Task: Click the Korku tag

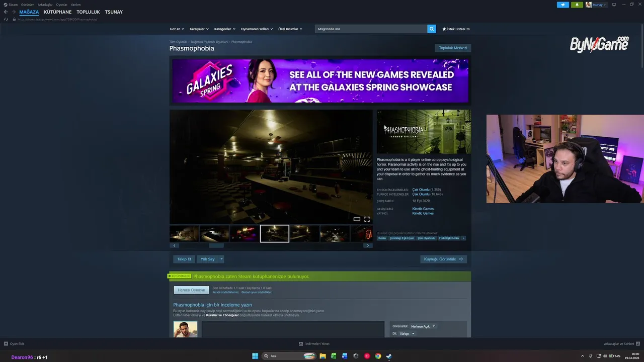Action: pyautogui.click(x=382, y=238)
